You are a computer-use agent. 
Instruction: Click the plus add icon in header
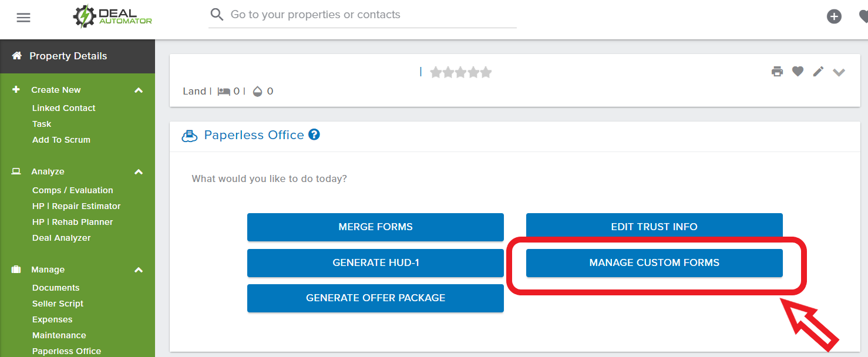(834, 16)
